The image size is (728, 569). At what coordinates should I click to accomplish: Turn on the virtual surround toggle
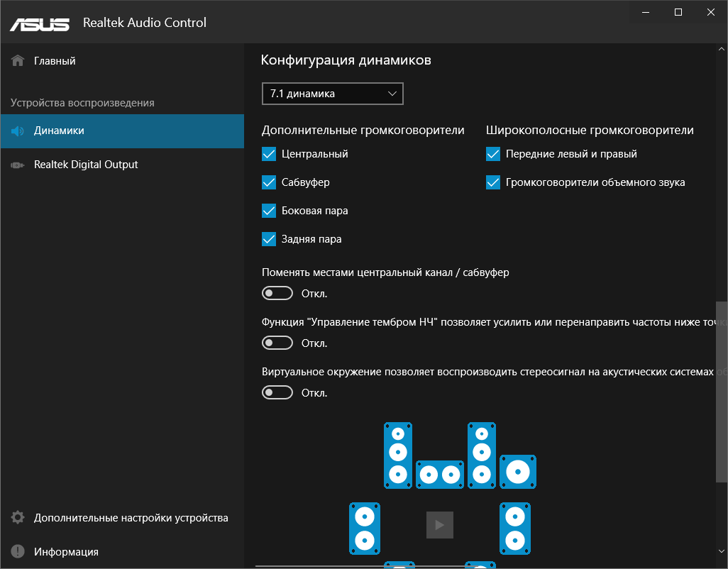tap(277, 392)
